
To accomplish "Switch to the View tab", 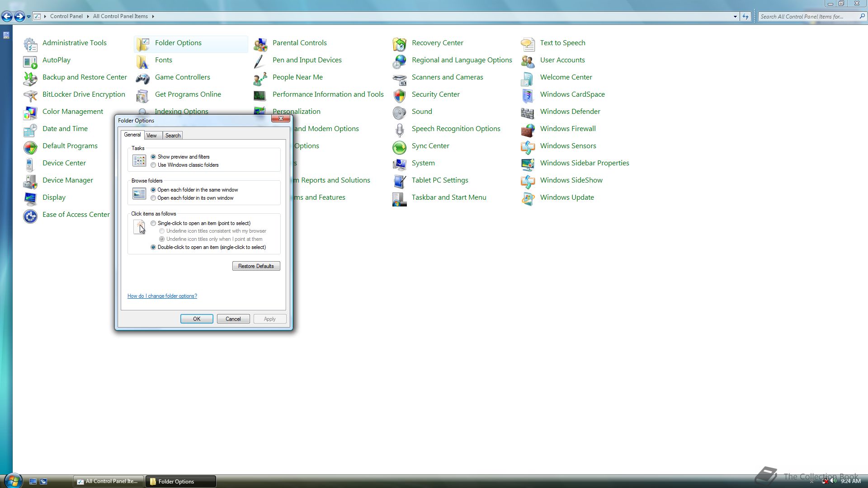I will tap(151, 136).
